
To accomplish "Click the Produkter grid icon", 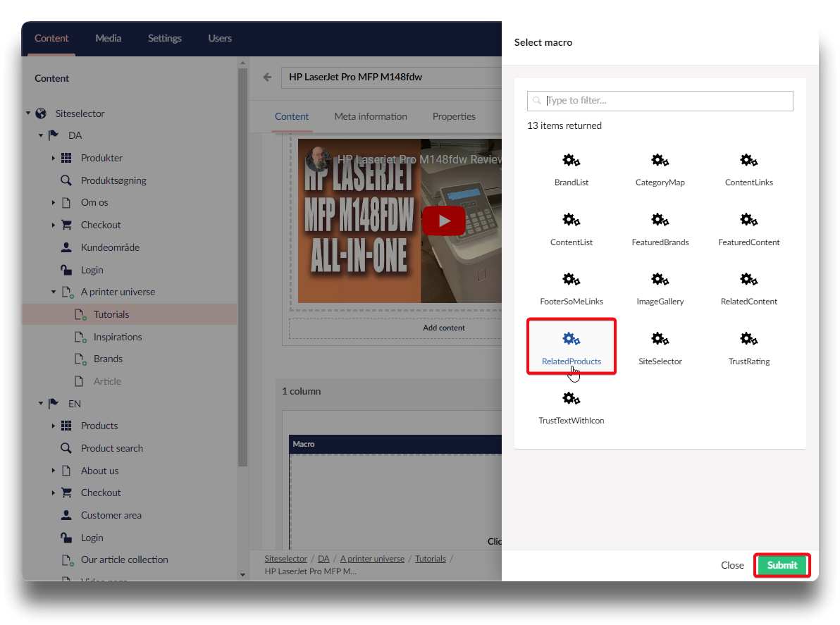I will pyautogui.click(x=66, y=158).
